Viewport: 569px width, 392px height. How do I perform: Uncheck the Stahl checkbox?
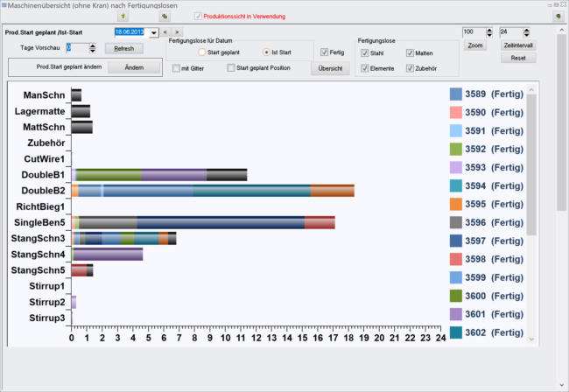pyautogui.click(x=365, y=52)
